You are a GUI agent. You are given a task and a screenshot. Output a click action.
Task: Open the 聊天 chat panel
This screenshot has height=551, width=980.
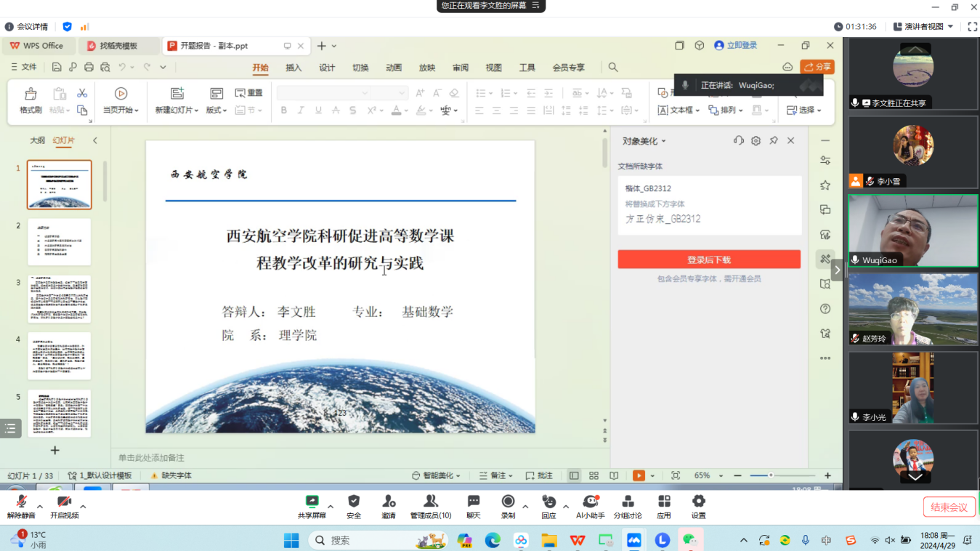[474, 502]
